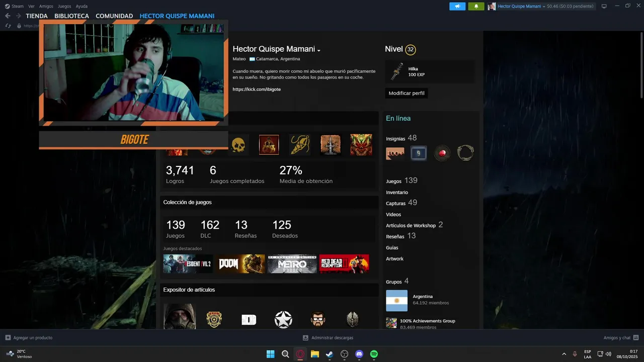Open Amigos y chat panel
Screen dimensions: 644x362
tap(621, 338)
